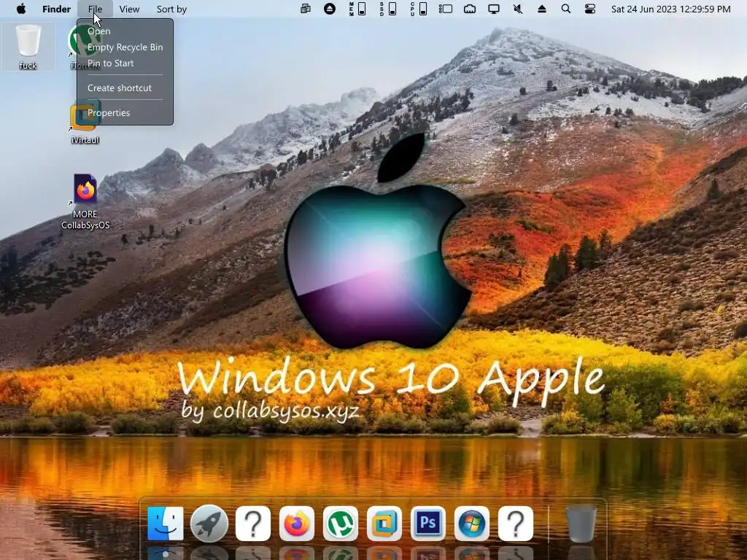Viewport: 747px width, 560px height.
Task: Select Empty Recycle Bin option
Action: point(125,47)
